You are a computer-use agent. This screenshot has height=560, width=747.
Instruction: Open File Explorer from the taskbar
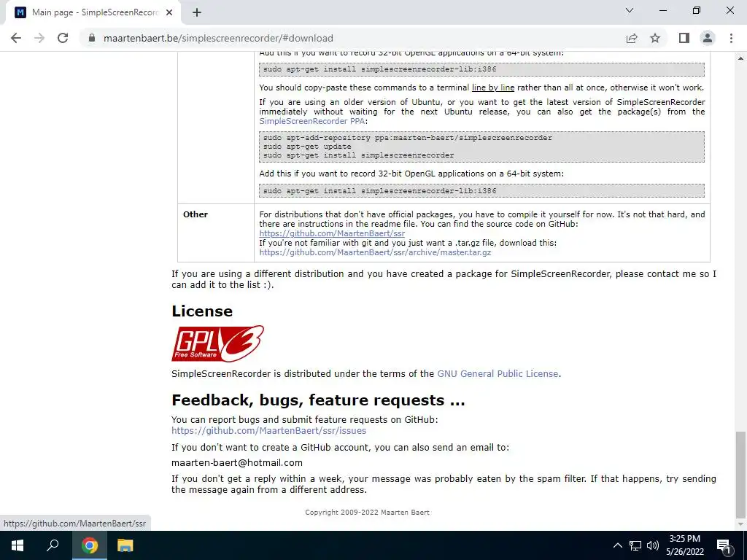[125, 545]
